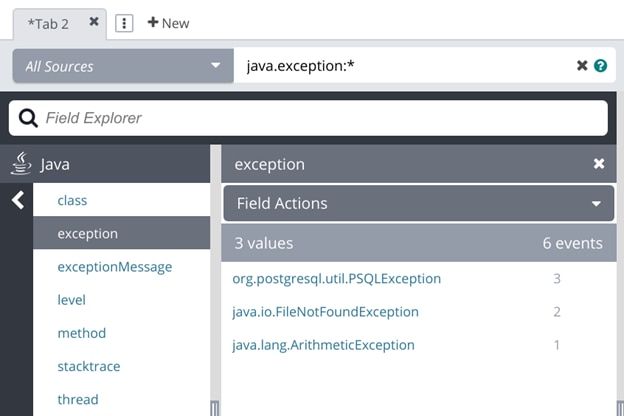Select the exception field
Viewport: 624px width, 416px height.
(88, 234)
